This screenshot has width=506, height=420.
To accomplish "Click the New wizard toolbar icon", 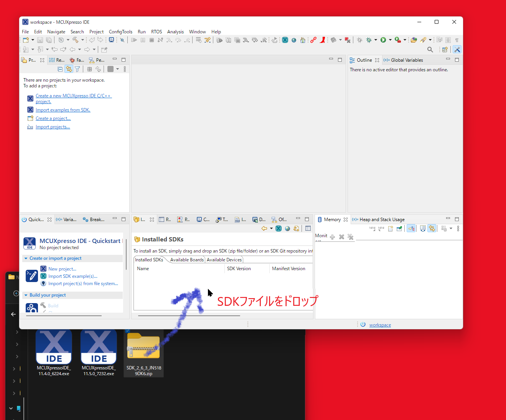I will point(26,40).
